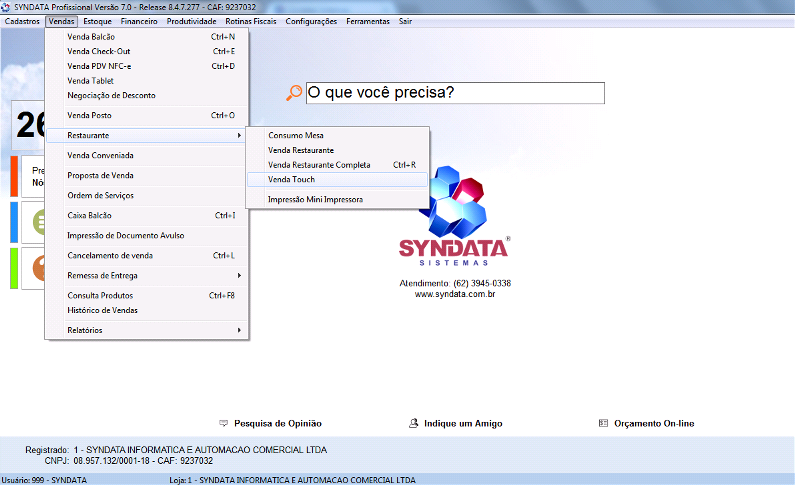Select Cancelamento de venda

(147, 255)
